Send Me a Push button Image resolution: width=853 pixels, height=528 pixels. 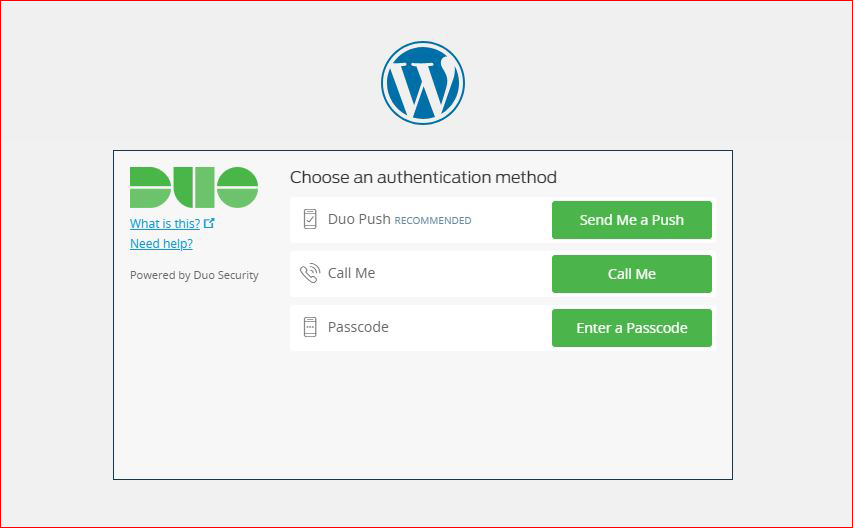tap(632, 220)
